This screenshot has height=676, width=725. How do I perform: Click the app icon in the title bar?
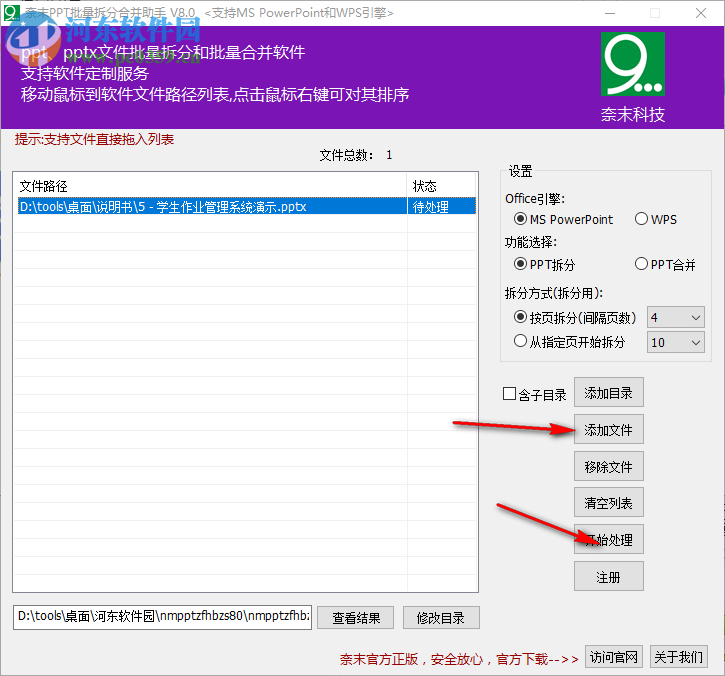coord(11,12)
